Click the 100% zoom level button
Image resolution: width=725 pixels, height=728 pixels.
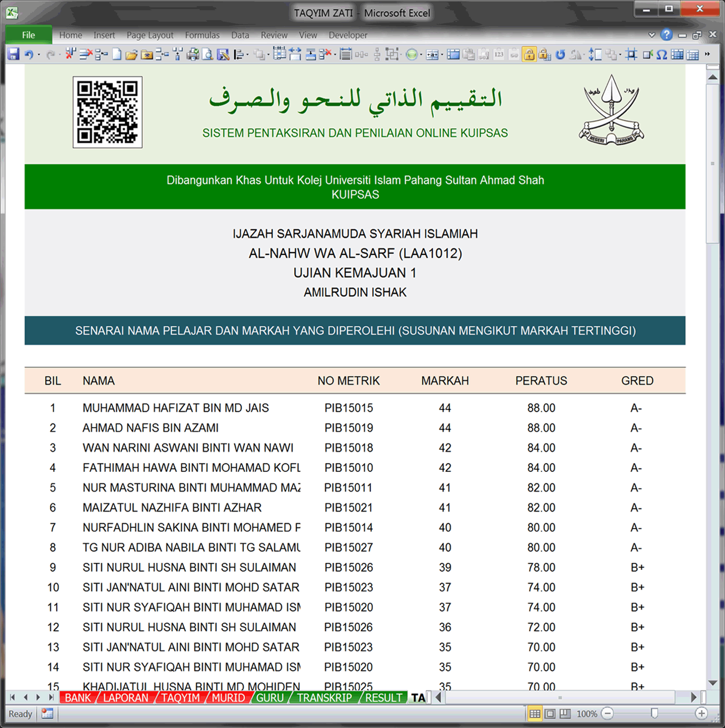pyautogui.click(x=586, y=714)
